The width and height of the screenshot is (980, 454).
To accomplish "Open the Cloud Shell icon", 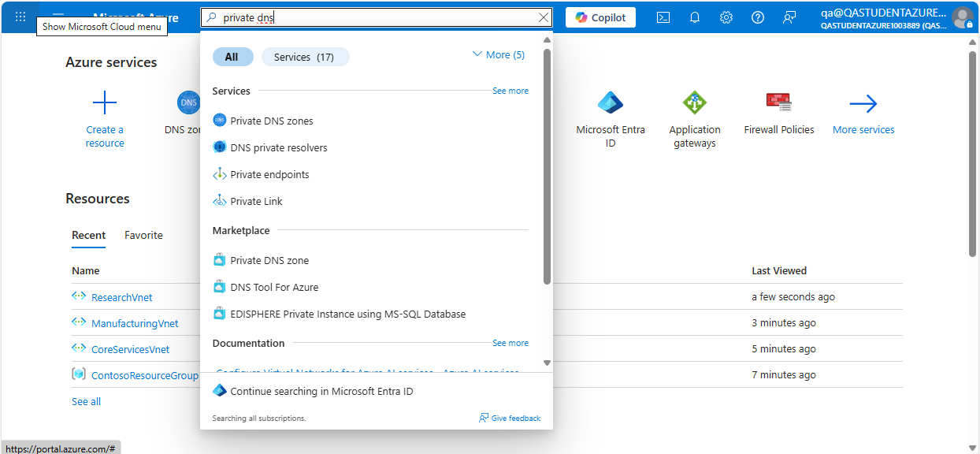I will point(663,17).
